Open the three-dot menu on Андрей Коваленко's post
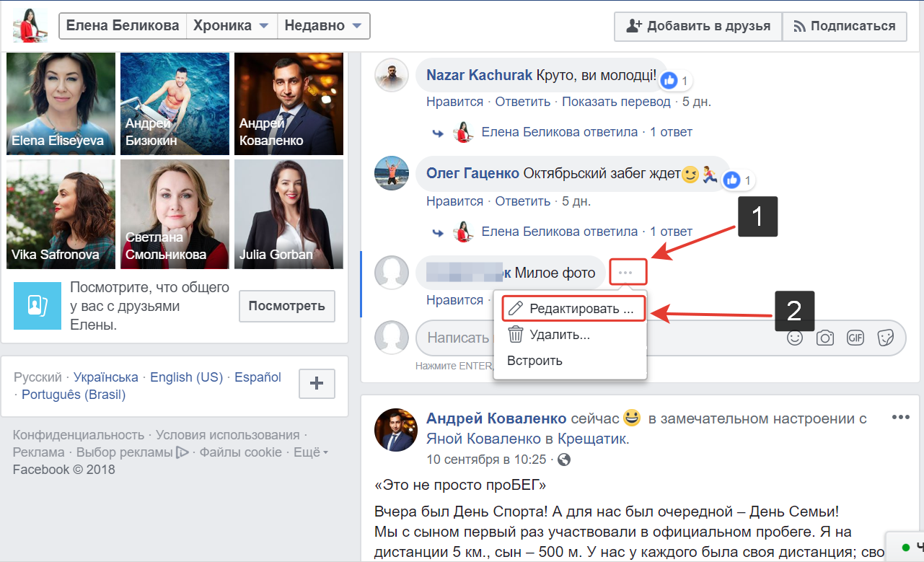This screenshot has width=924, height=562. [900, 416]
